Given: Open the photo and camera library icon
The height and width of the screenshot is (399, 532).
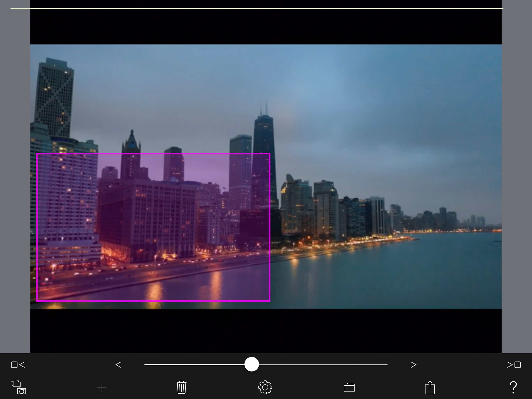Looking at the screenshot, I should (18, 387).
